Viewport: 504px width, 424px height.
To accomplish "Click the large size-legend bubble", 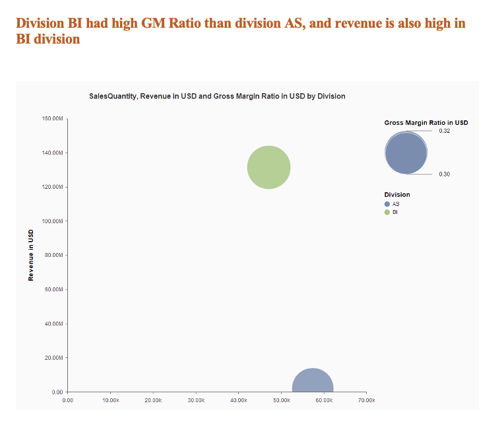I will click(x=406, y=153).
